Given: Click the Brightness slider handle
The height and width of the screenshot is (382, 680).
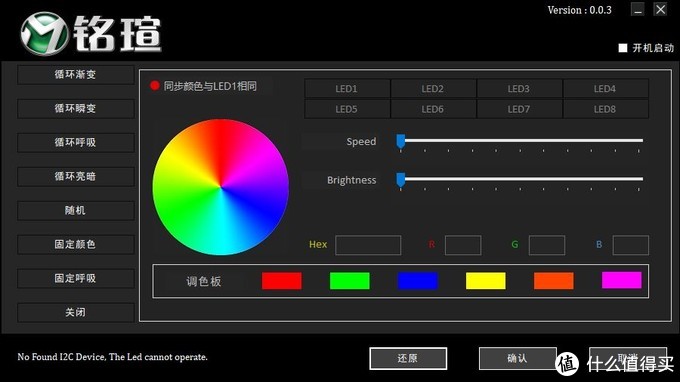Looking at the screenshot, I should pos(401,180).
